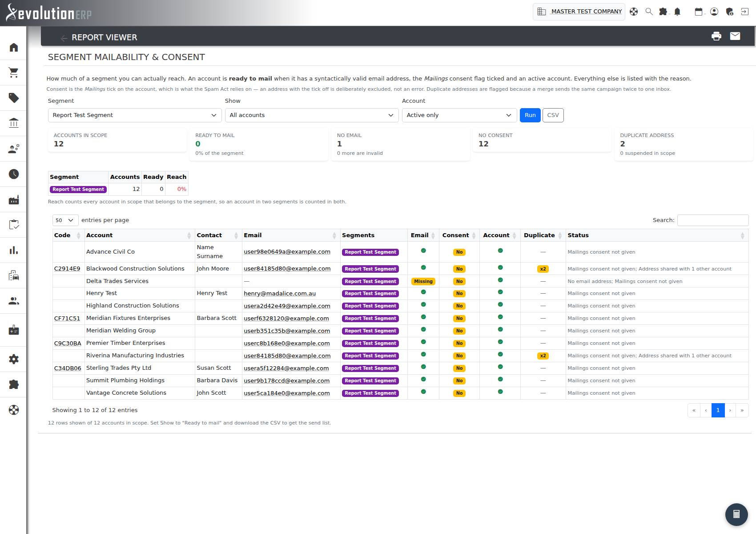756x534 pixels.
Task: Email the report via envelope icon
Action: (x=735, y=36)
